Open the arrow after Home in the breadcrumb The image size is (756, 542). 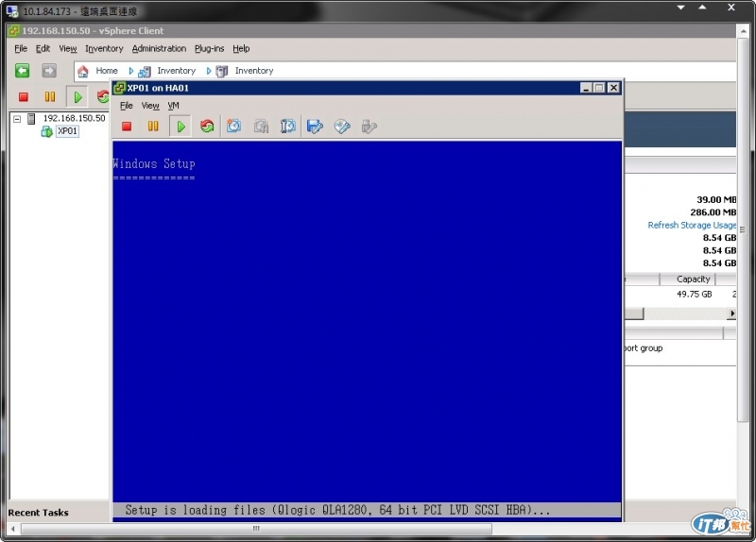coord(130,71)
